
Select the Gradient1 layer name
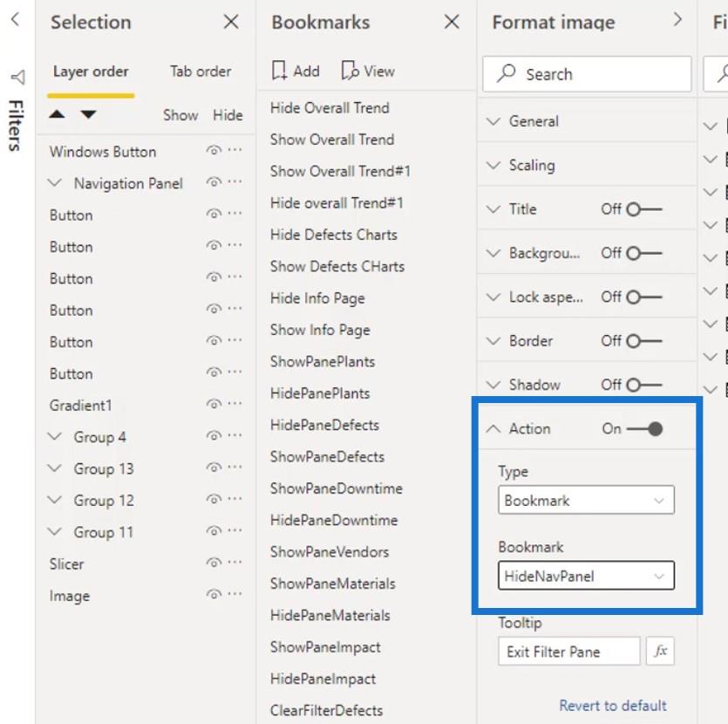click(x=80, y=406)
